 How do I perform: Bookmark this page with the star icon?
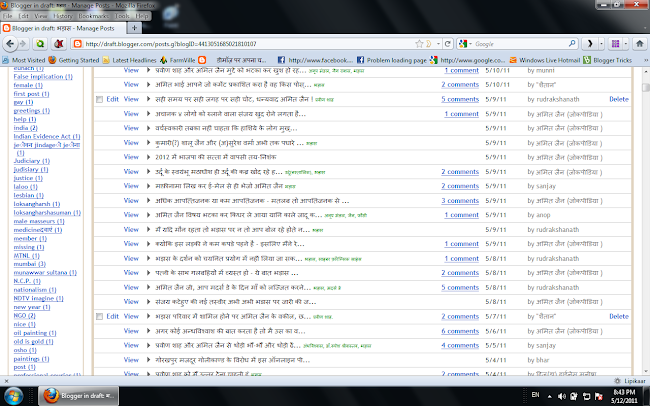(x=419, y=44)
